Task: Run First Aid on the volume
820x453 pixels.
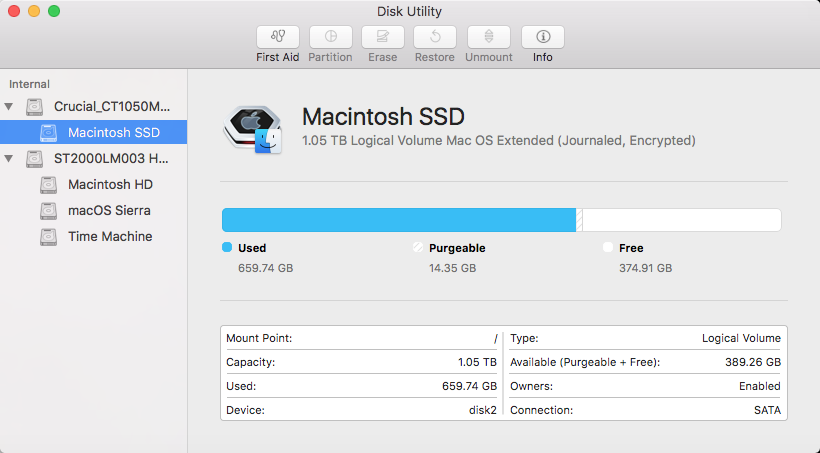Action: [x=278, y=37]
